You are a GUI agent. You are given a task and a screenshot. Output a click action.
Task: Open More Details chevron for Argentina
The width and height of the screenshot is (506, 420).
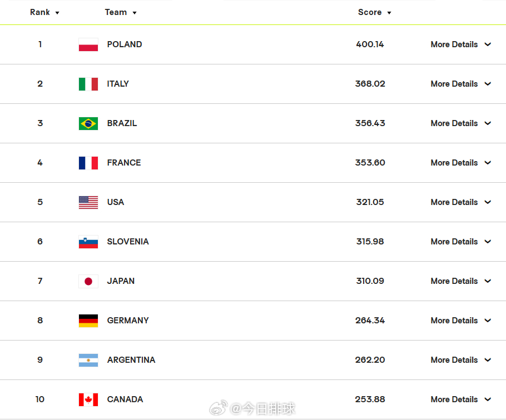488,360
